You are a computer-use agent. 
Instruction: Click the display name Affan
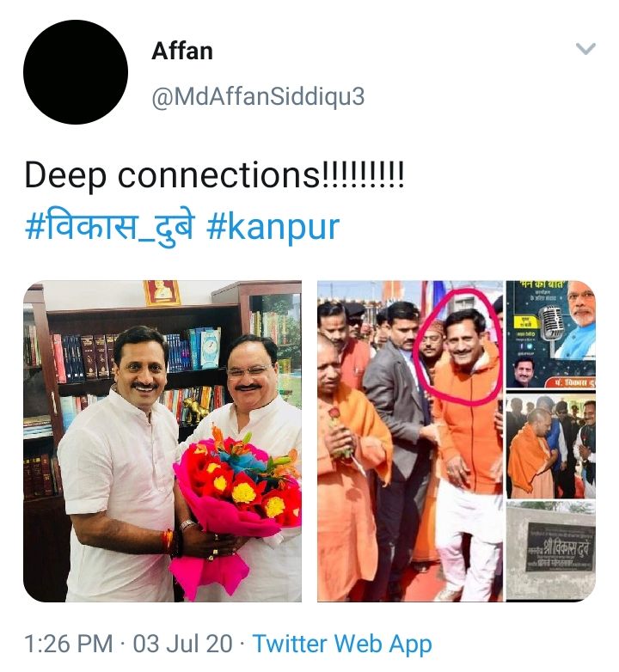click(182, 52)
